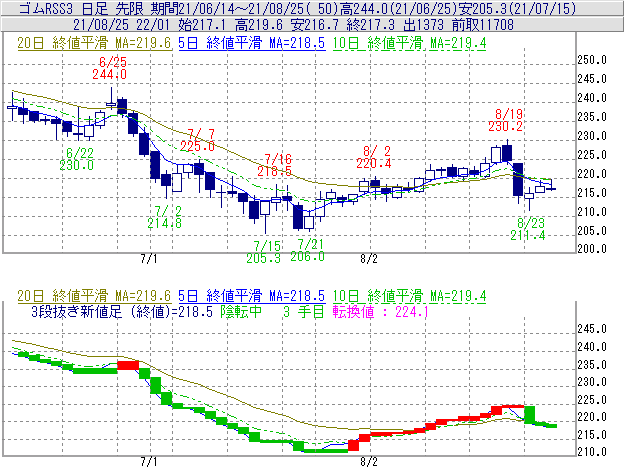Click the 安205.3(21/07/15) period low text
624x475 pixels.
coord(516,8)
